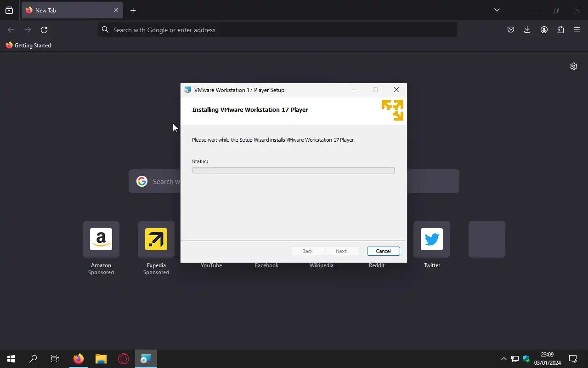
Task: Focus the Firefox address bar
Action: pyautogui.click(x=277, y=30)
